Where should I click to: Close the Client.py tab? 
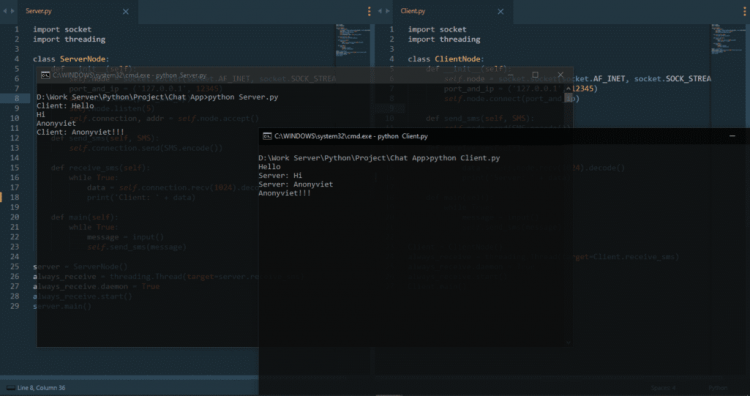[500, 11]
